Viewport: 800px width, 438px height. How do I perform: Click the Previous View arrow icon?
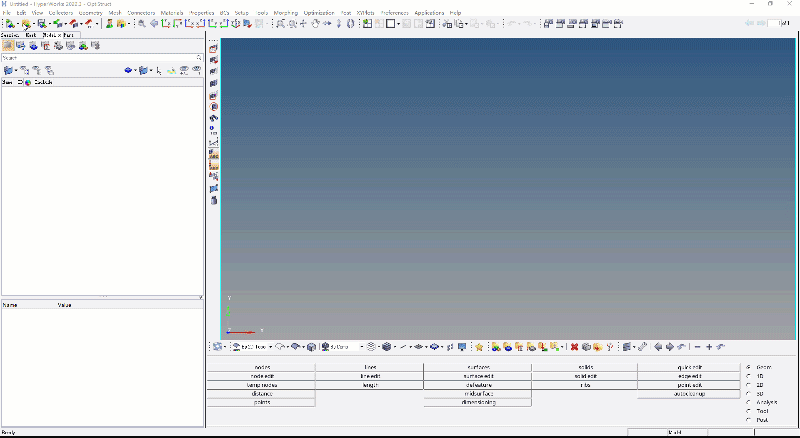click(154, 23)
